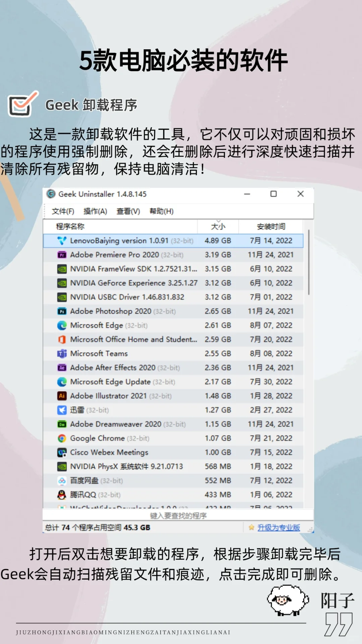Select the Adobe Photoshop 2020 entry
Image resolution: width=362 pixels, height=644 pixels.
pyautogui.click(x=173, y=311)
